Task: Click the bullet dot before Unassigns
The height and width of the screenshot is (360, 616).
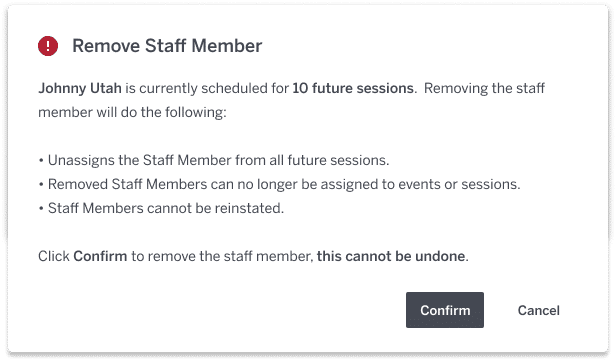Action: 41,161
